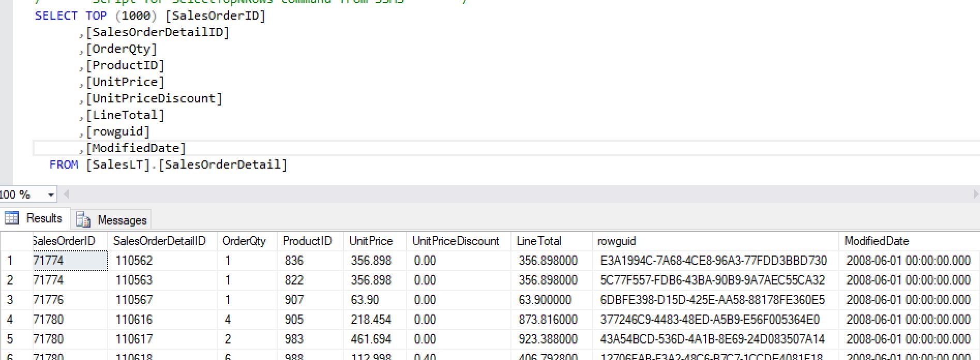Click the UnitPrice cell showing 218.454
The height and width of the screenshot is (360, 980).
375,320
